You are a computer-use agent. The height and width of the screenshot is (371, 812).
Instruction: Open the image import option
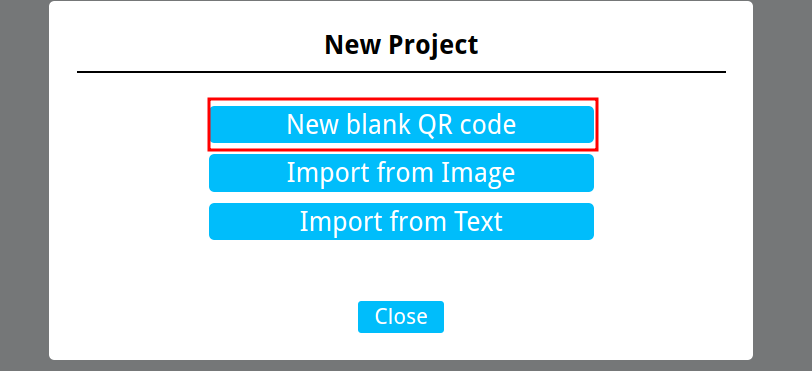click(401, 173)
